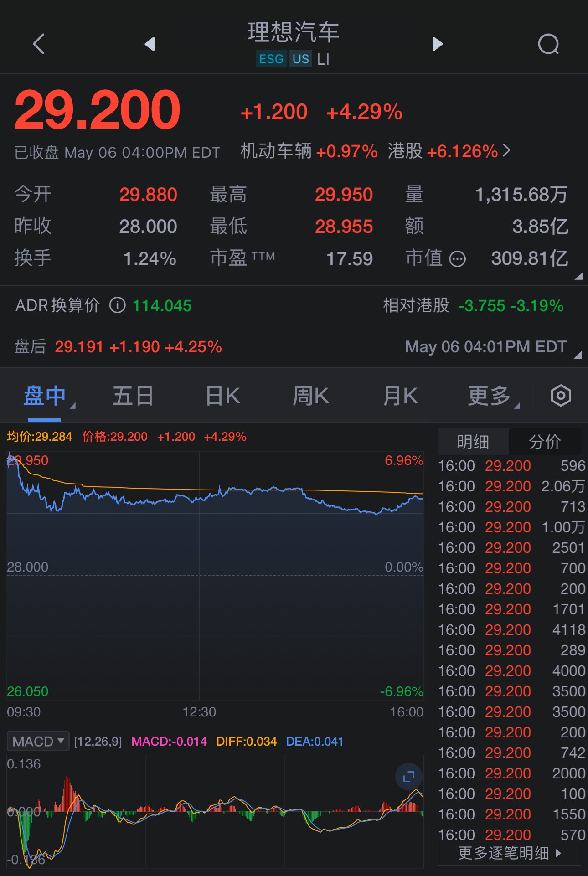This screenshot has height=876, width=588.
Task: Switch to the 日K tab
Action: click(x=222, y=396)
